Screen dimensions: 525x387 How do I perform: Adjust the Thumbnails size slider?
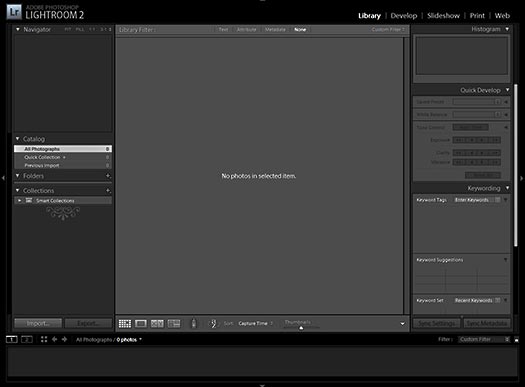click(301, 328)
